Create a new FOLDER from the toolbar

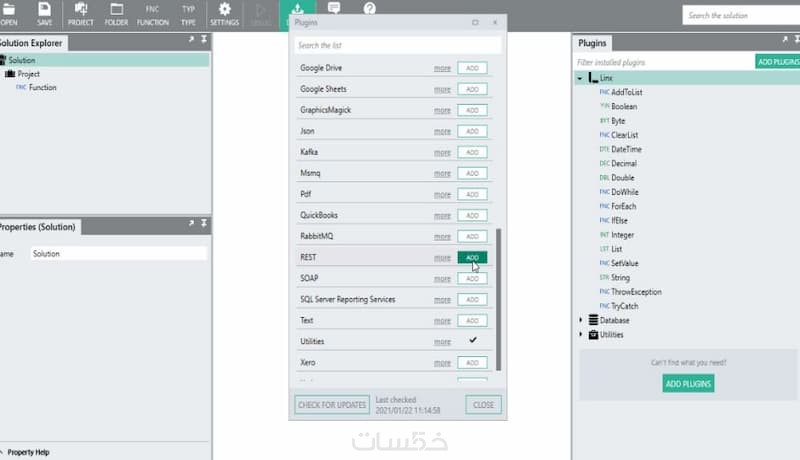[116, 14]
